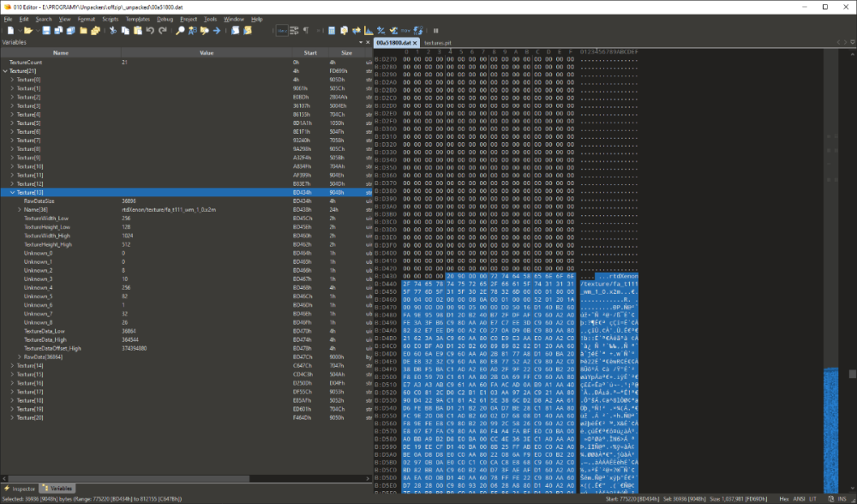857x504 pixels.
Task: Switch to the Inspector panel tab
Action: (22, 488)
